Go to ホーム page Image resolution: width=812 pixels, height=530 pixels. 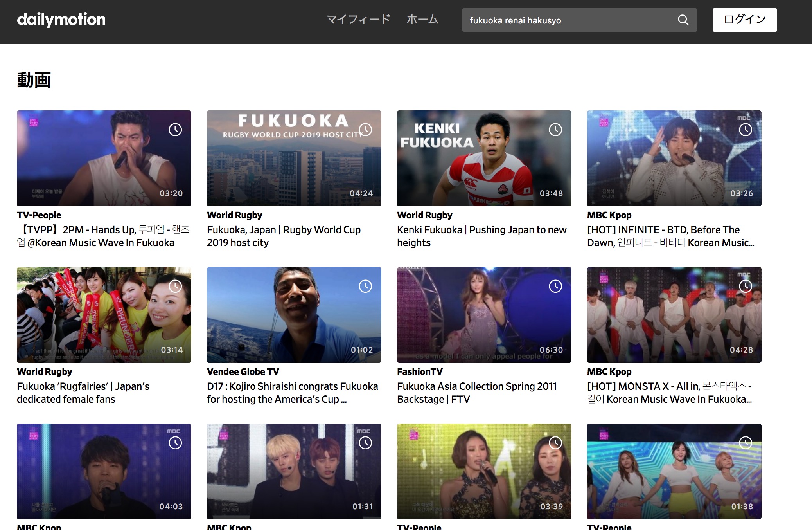point(422,20)
